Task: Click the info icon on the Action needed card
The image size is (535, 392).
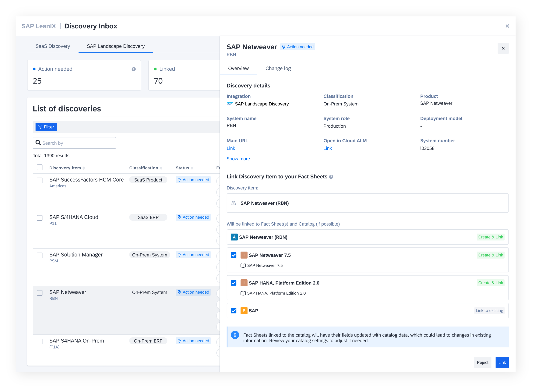Action: [134, 69]
